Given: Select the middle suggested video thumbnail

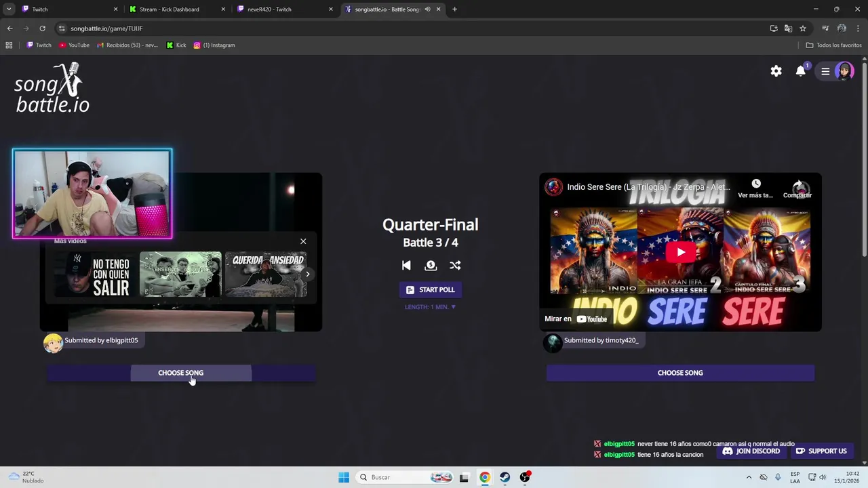Looking at the screenshot, I should click(180, 274).
